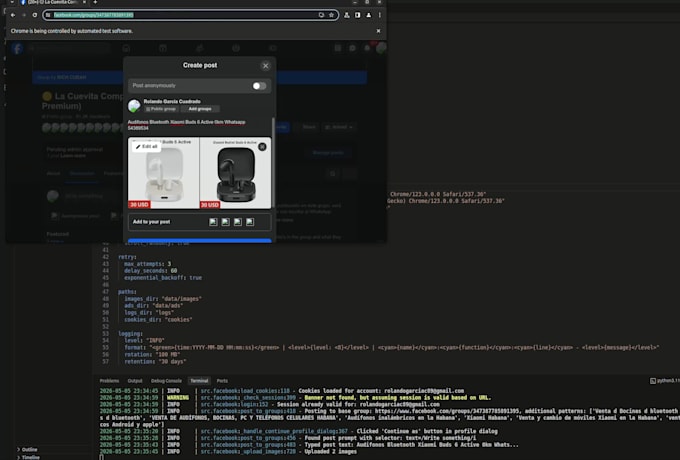Click Rolando Garcia Cuadrado profile avatar in dialog
This screenshot has height=460, width=680.
[x=134, y=105]
